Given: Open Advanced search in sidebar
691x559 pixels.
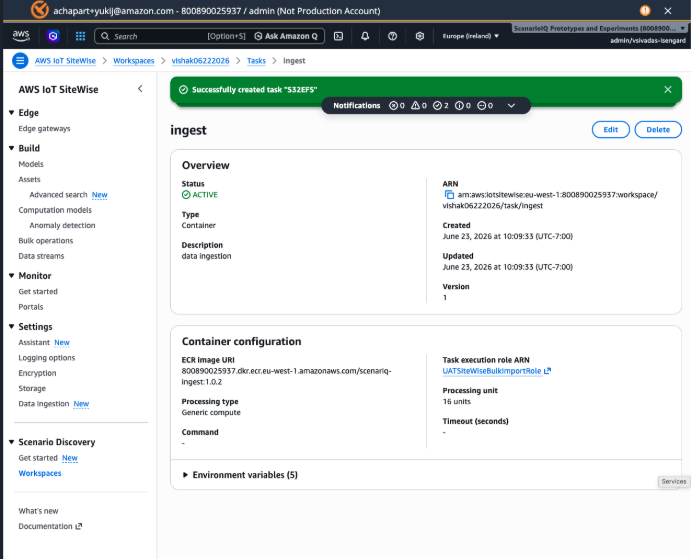Looking at the screenshot, I should 58,195.
